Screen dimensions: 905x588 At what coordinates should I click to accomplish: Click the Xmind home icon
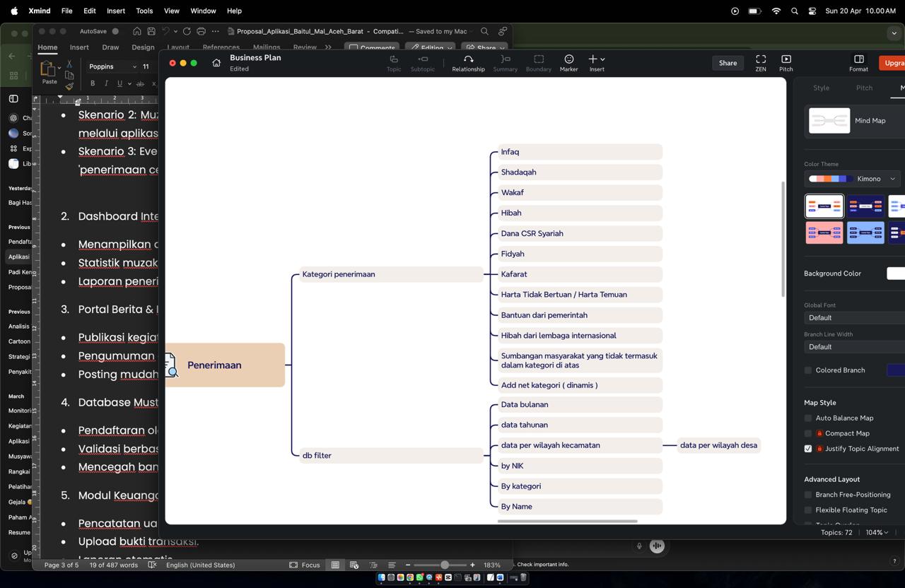[216, 63]
